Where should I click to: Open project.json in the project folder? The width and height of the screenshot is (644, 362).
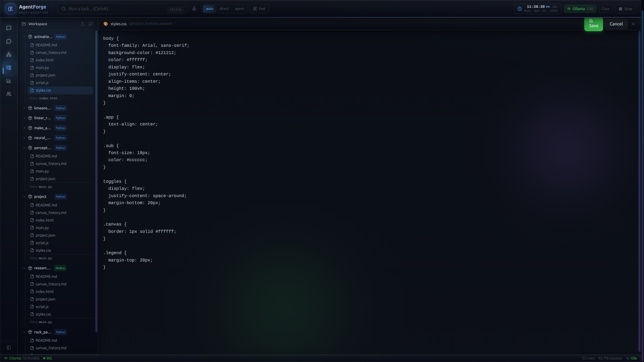60,235
